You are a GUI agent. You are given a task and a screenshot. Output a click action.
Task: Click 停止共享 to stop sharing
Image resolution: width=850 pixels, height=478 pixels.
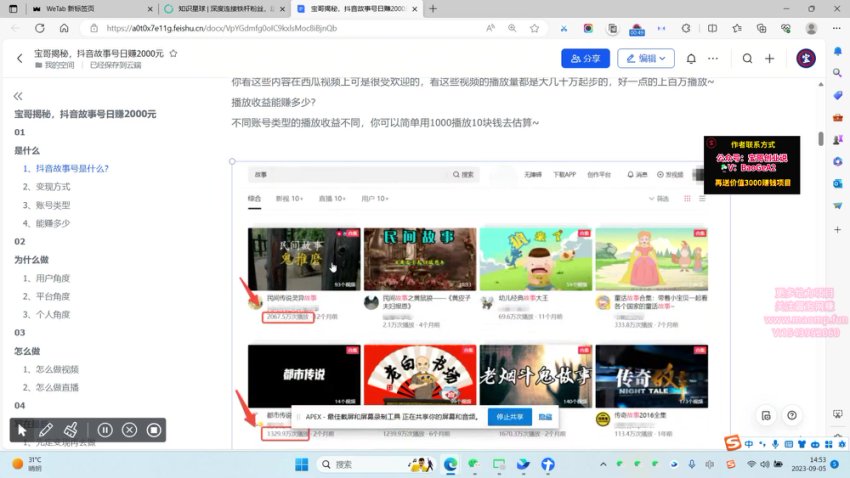509,416
